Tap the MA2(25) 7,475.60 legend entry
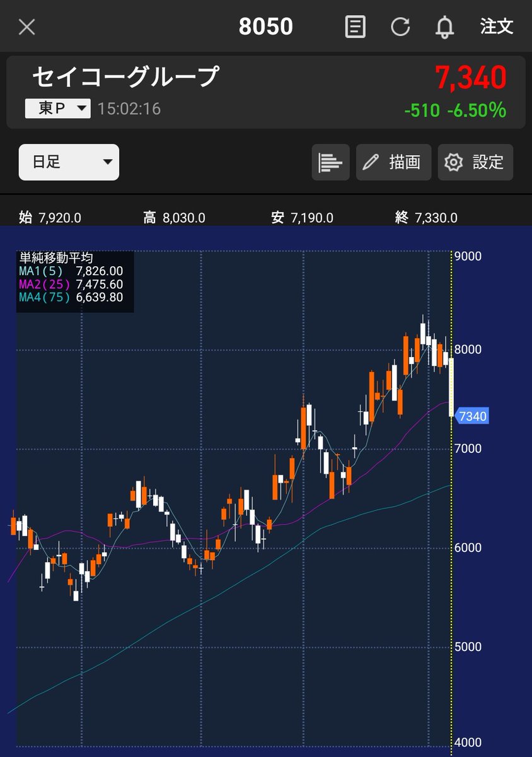Viewport: 532px width, 757px height. point(71,285)
